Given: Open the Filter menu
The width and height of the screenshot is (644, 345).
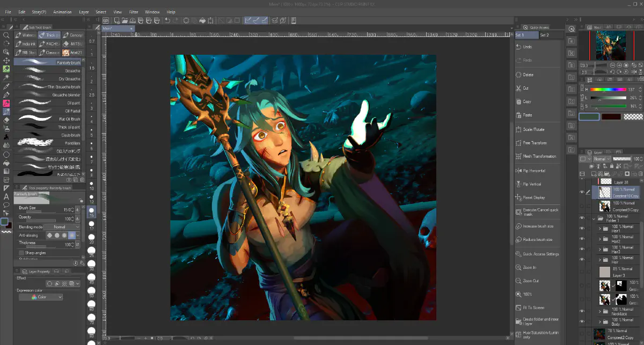Looking at the screenshot, I should tap(134, 12).
